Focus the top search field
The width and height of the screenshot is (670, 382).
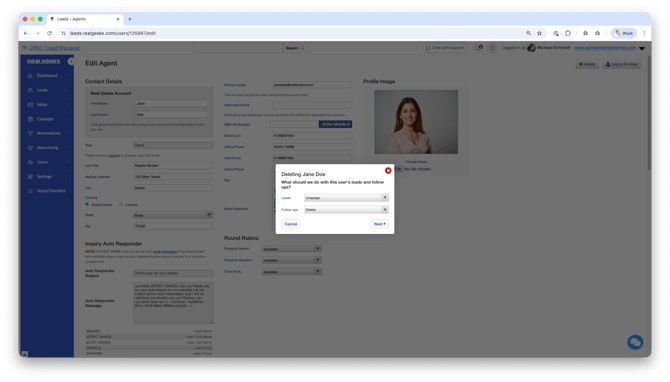238,48
